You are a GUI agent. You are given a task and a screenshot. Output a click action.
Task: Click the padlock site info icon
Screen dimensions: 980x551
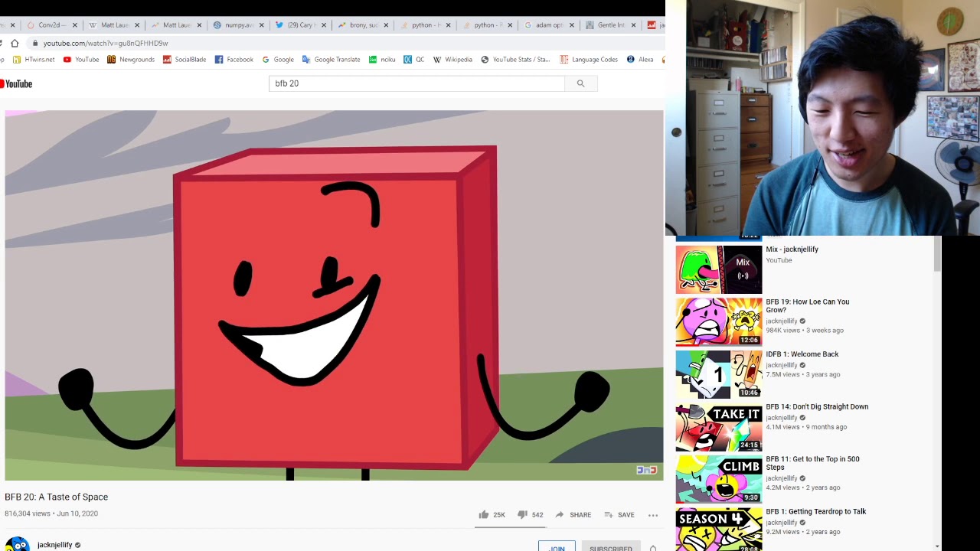pyautogui.click(x=34, y=43)
